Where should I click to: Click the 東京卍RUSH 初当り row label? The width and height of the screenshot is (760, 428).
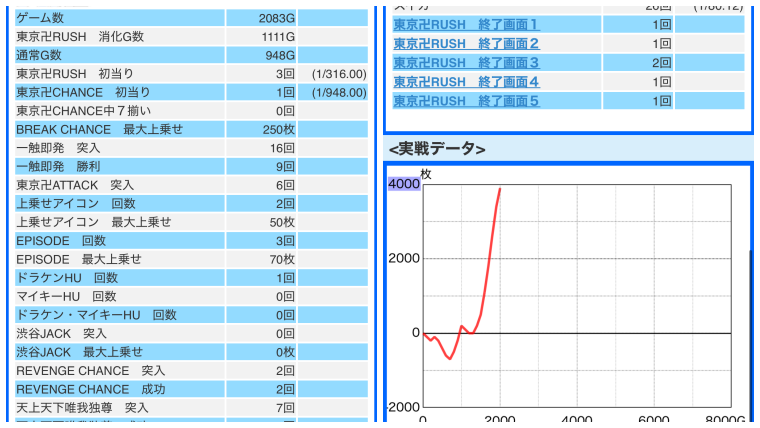coord(75,74)
